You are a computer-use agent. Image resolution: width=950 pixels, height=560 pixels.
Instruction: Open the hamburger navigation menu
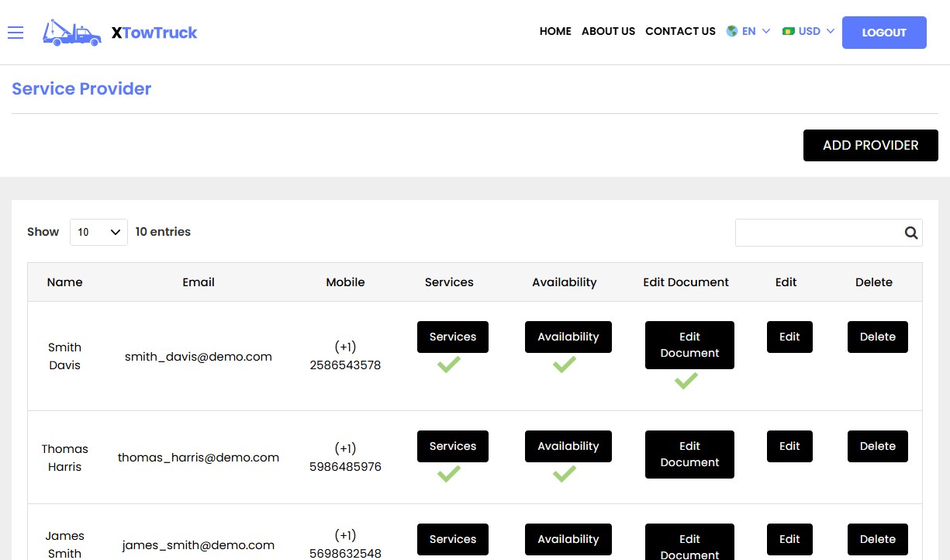pyautogui.click(x=16, y=33)
